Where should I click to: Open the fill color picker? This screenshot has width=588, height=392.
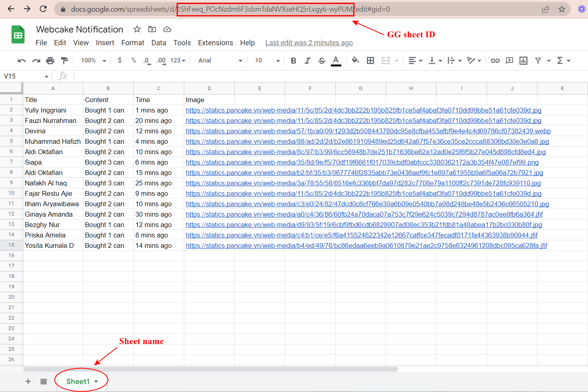355,60
